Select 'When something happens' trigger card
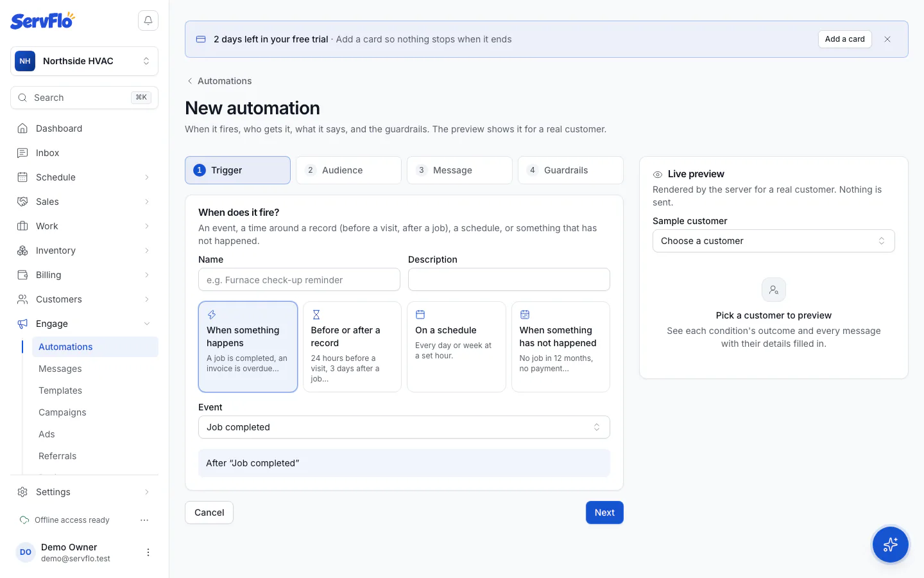Screen dimensions: 924x578 248,347
